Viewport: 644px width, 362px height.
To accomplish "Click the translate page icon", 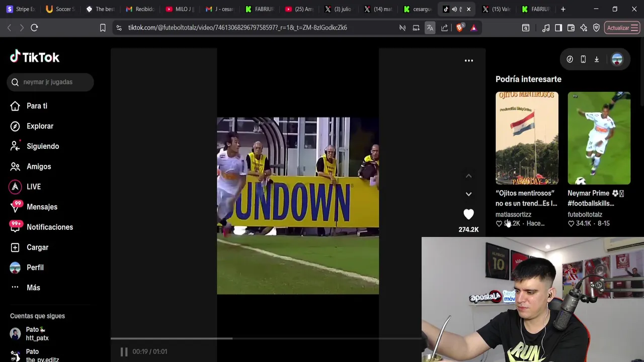I will pos(430,28).
